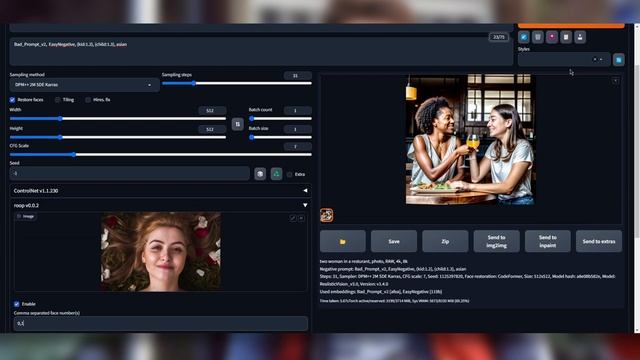This screenshot has height=360, width=640.
Task: Click the 23/75 token counter
Action: 499,37
